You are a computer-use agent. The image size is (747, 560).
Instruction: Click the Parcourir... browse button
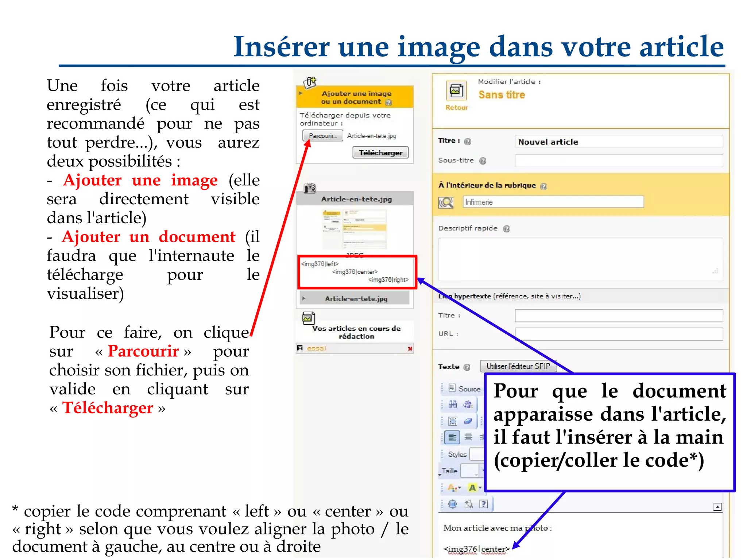tap(323, 136)
